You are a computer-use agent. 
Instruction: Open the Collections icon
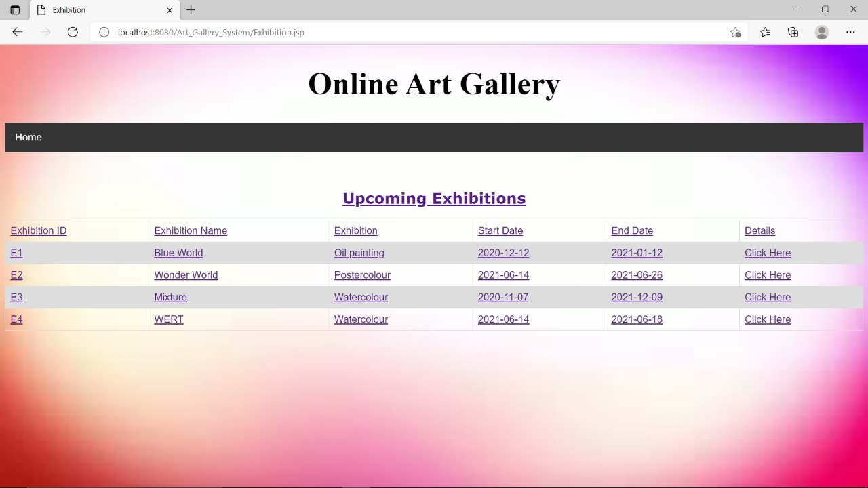(x=793, y=32)
